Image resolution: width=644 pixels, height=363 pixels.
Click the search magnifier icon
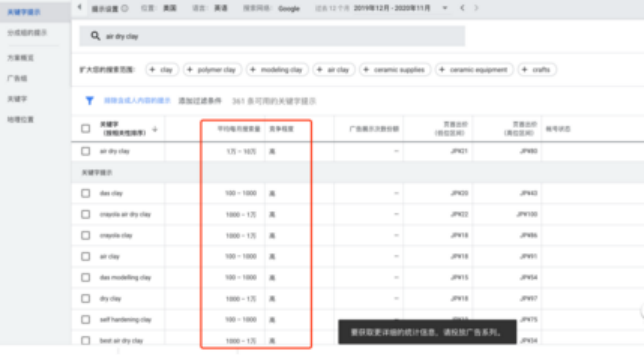pyautogui.click(x=95, y=36)
